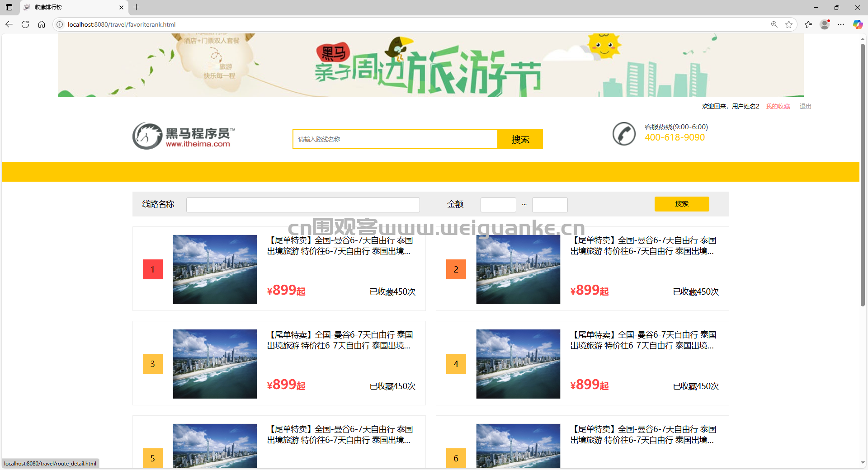868x470 pixels.
Task: Open the rank 5 route thumbnail
Action: (215, 446)
